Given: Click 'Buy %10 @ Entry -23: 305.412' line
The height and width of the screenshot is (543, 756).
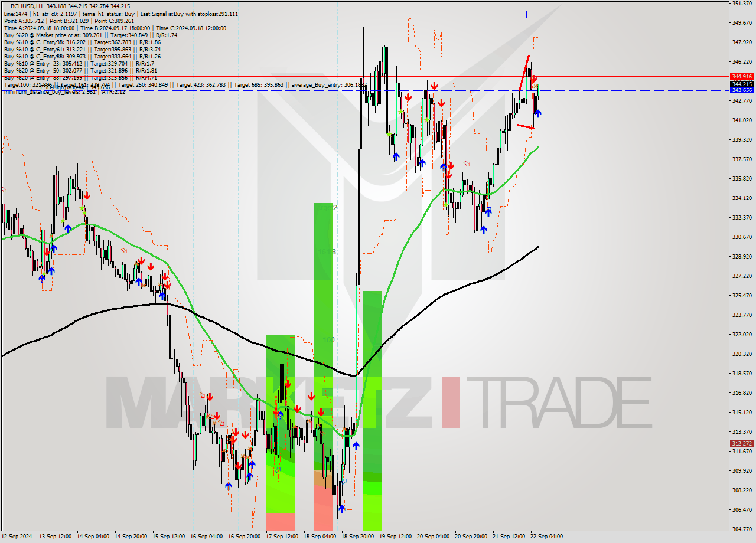Looking at the screenshot, I should pyautogui.click(x=79, y=63).
